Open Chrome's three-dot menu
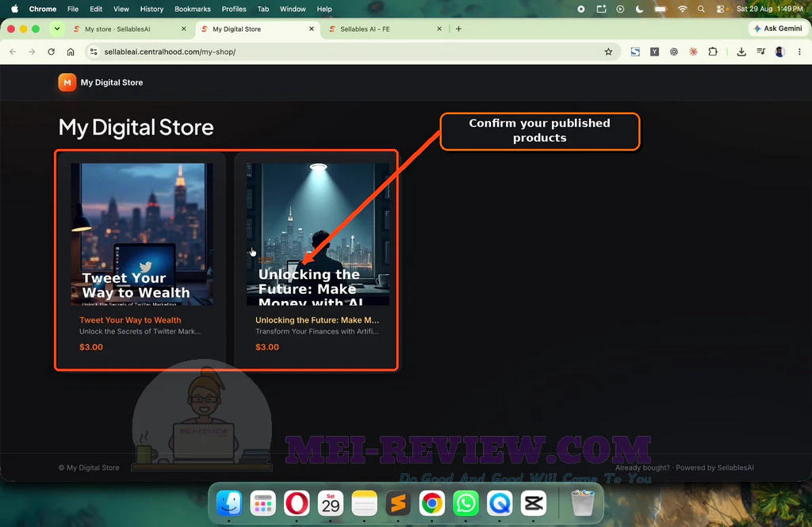The height and width of the screenshot is (527, 812). (799, 52)
